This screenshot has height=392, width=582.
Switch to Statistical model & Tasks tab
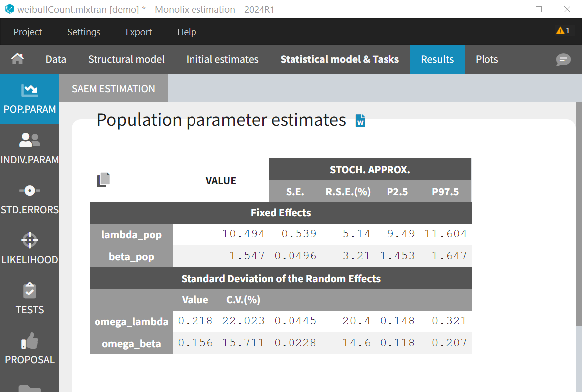click(x=339, y=59)
